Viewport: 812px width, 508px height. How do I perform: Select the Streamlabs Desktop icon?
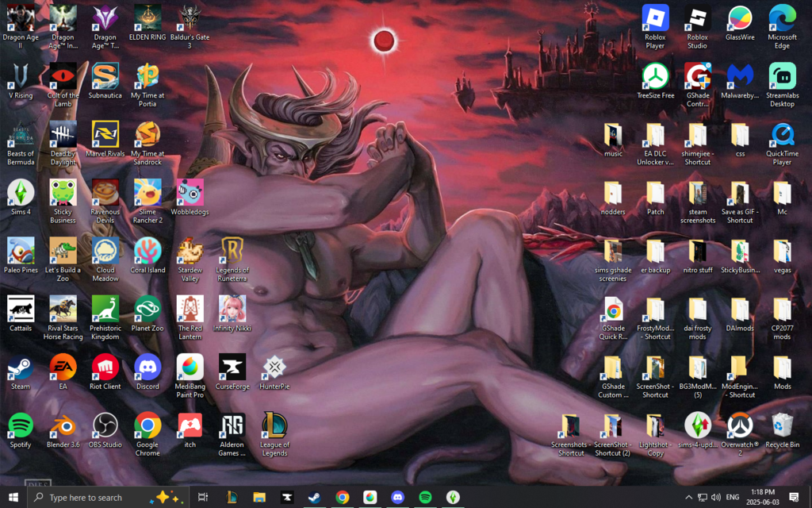click(x=783, y=86)
